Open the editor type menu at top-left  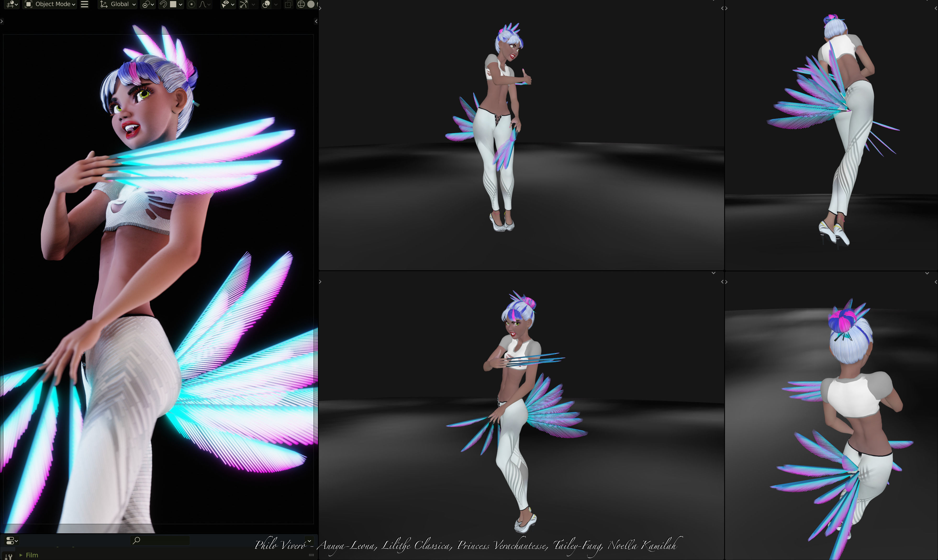[x=12, y=4]
